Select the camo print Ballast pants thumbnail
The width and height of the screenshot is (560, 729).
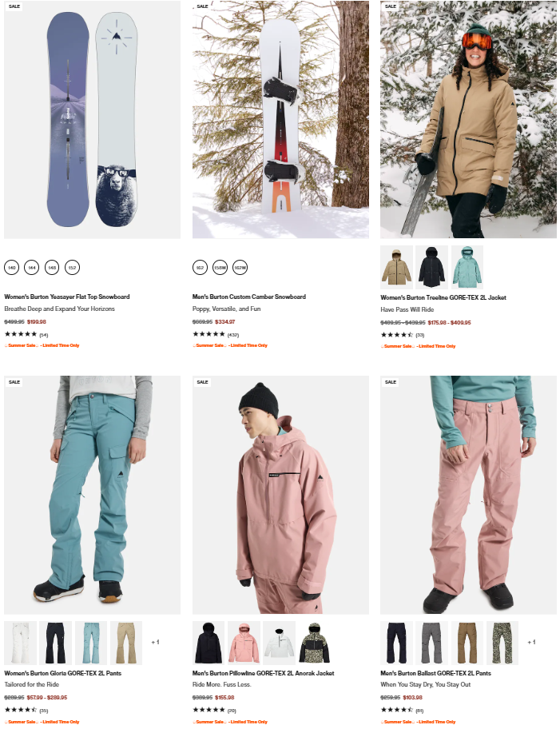click(502, 643)
